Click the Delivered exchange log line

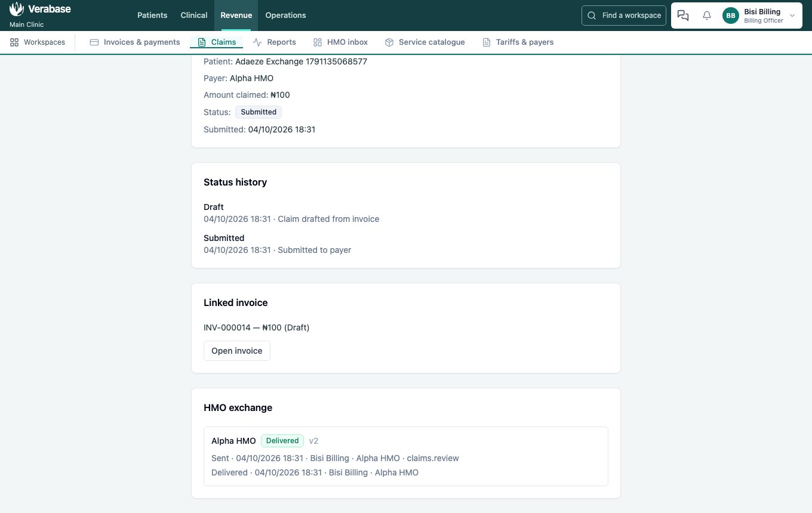pyautogui.click(x=315, y=472)
